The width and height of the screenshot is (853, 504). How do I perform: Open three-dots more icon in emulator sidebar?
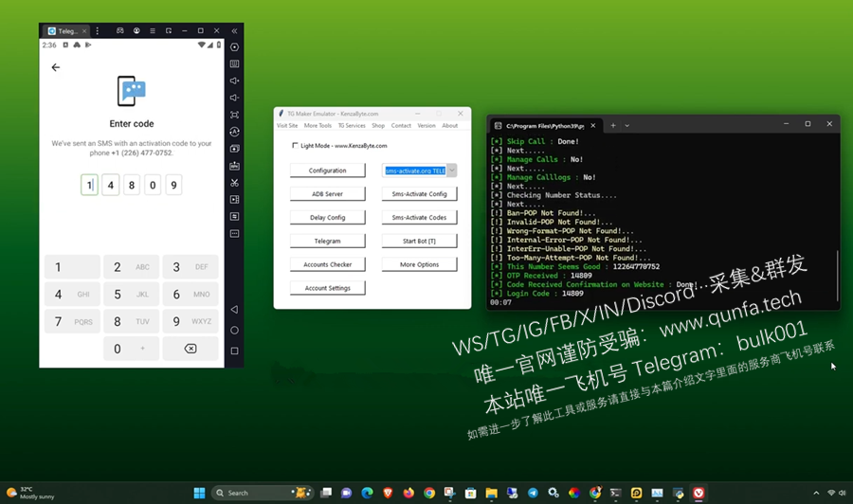(234, 234)
